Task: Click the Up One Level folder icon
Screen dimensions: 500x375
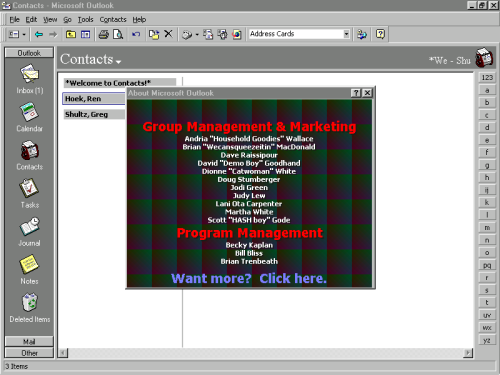Action: click(x=71, y=34)
